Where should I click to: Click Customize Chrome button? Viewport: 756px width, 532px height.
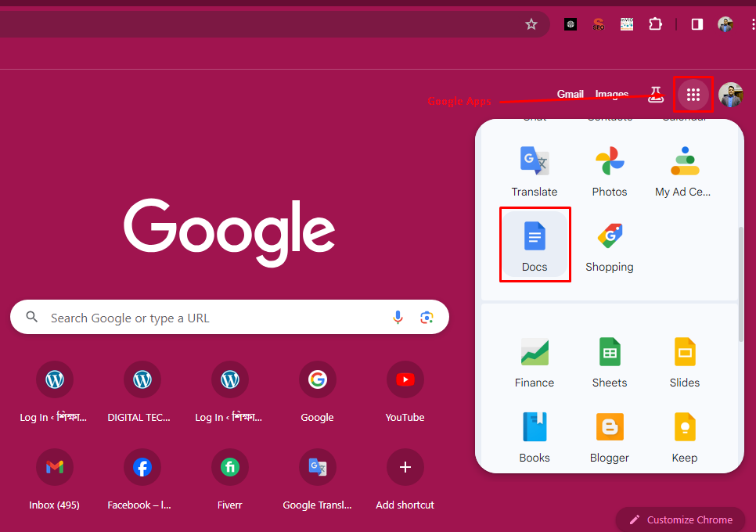click(680, 519)
